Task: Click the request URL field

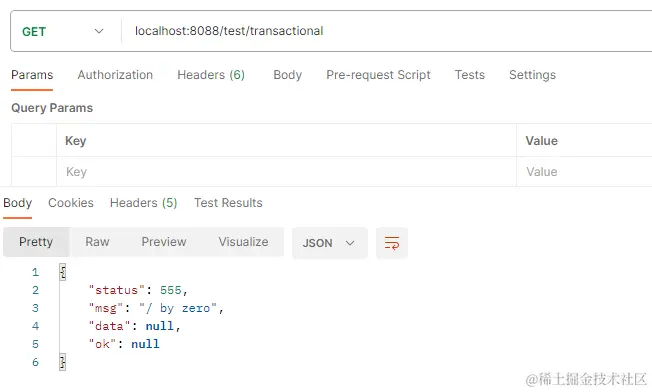Action: pos(387,31)
